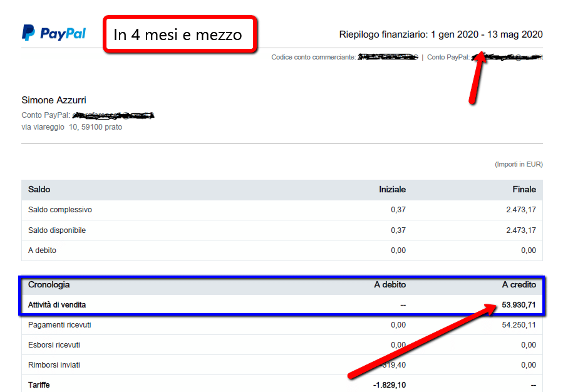Expand the 'Attività di vendita' row

57,305
